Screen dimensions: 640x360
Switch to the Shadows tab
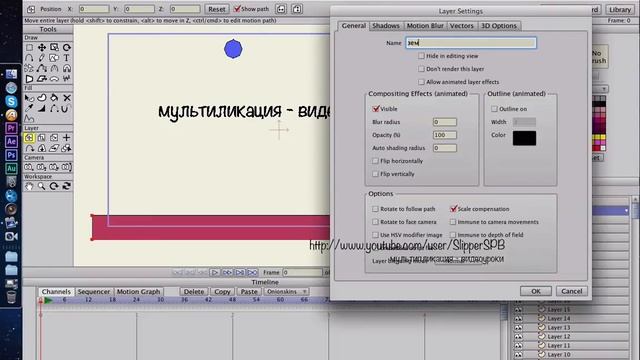(x=386, y=26)
